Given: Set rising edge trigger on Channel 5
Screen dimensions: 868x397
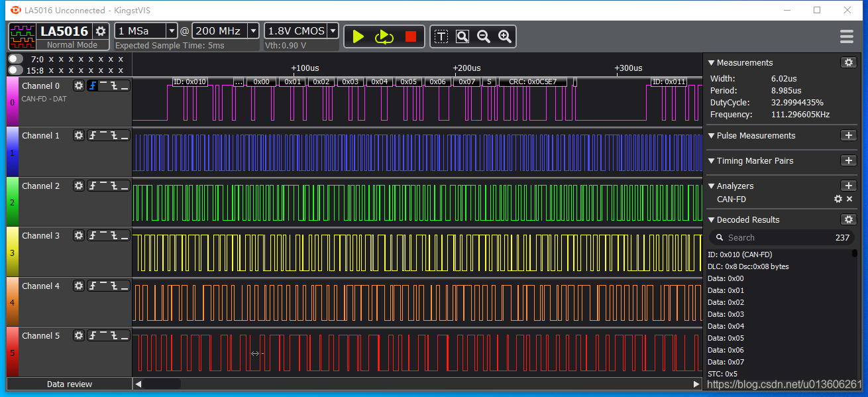Looking at the screenshot, I should (93, 335).
